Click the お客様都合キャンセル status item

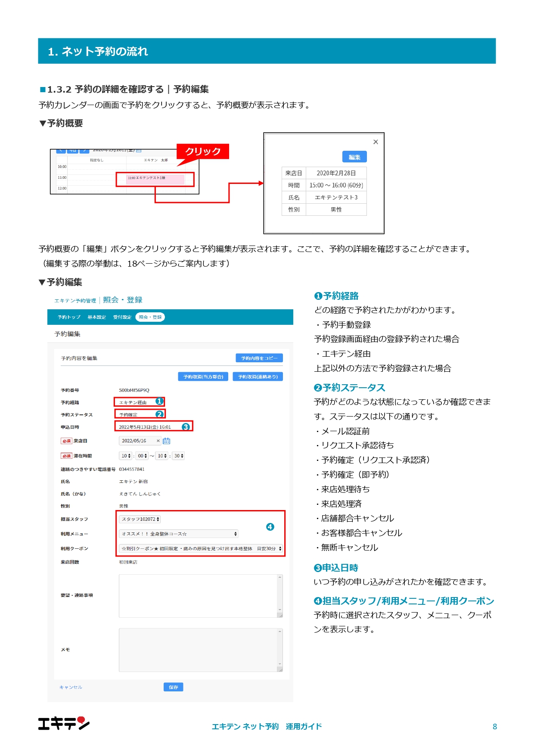[x=362, y=533]
